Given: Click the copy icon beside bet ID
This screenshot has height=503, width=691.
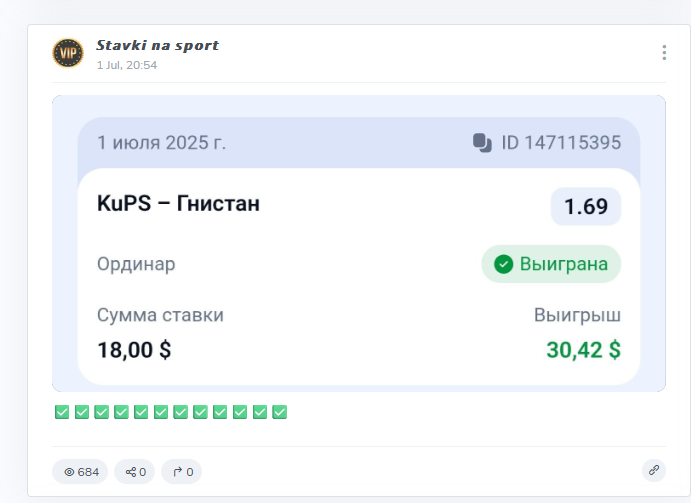Looking at the screenshot, I should point(482,142).
